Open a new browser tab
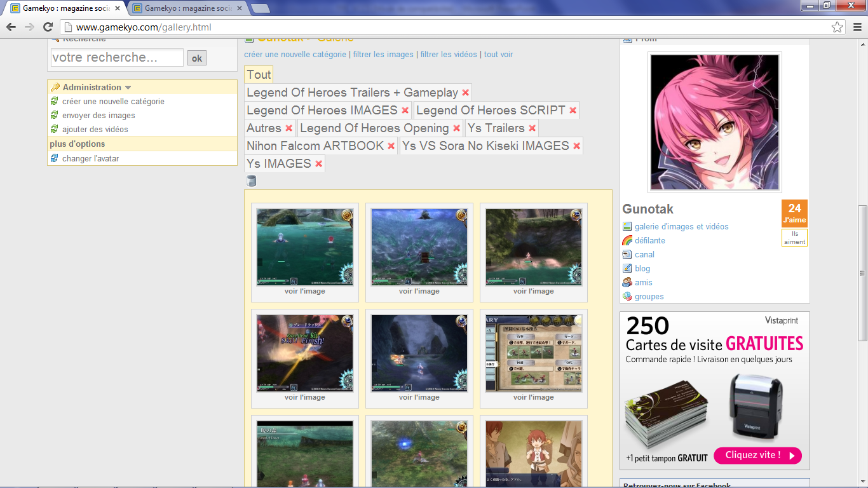Image resolution: width=868 pixels, height=488 pixels. [x=260, y=8]
